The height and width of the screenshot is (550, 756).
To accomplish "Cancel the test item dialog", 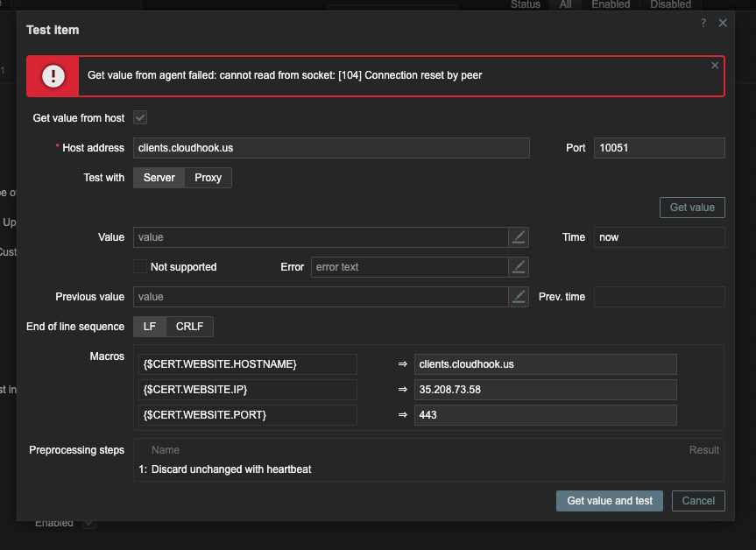I will (698, 501).
